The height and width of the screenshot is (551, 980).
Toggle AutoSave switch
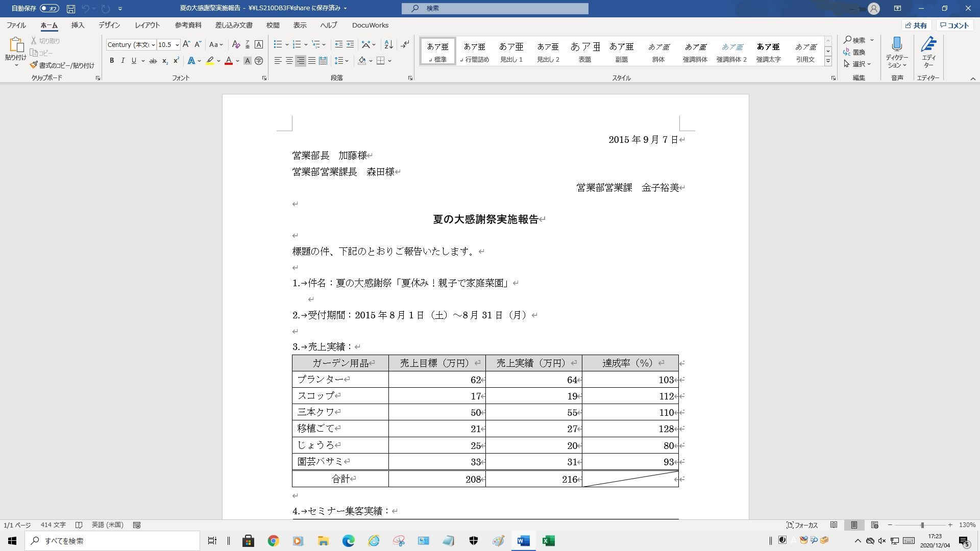pos(50,9)
